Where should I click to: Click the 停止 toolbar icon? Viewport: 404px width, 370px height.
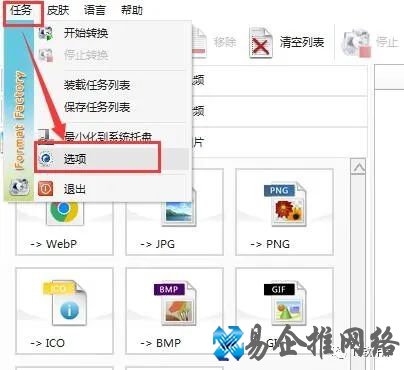pos(356,43)
